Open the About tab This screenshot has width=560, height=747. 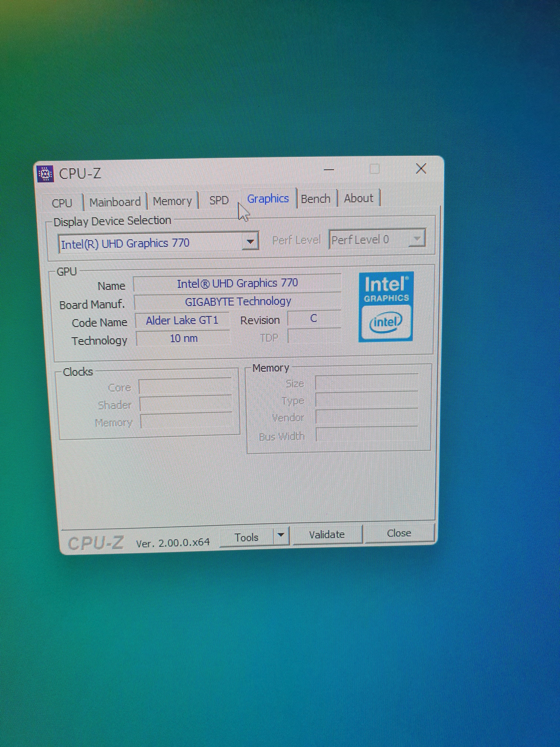pyautogui.click(x=359, y=198)
